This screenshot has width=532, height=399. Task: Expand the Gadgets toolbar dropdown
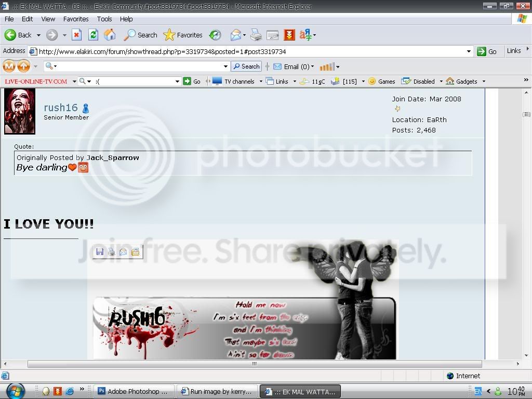484,82
